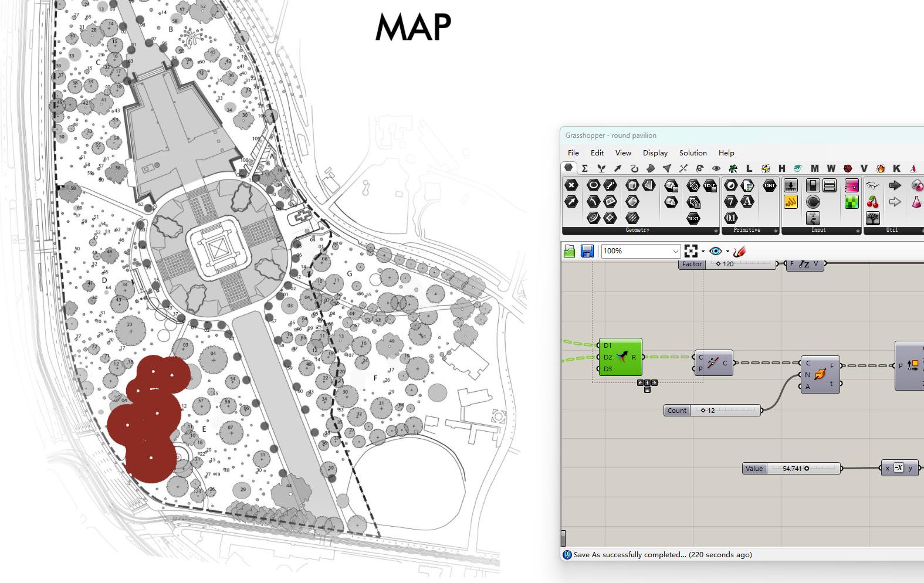Screen dimensions: 924x583
Task: Select the Point parameter (X hexagon) icon
Action: [x=571, y=185]
